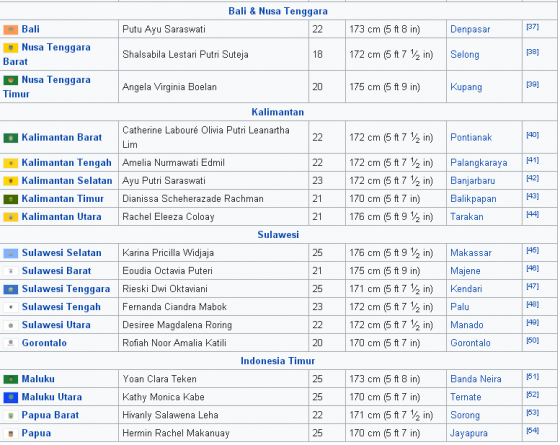560x445 pixels.
Task: Open the Gorontalo province link
Action: 44,343
